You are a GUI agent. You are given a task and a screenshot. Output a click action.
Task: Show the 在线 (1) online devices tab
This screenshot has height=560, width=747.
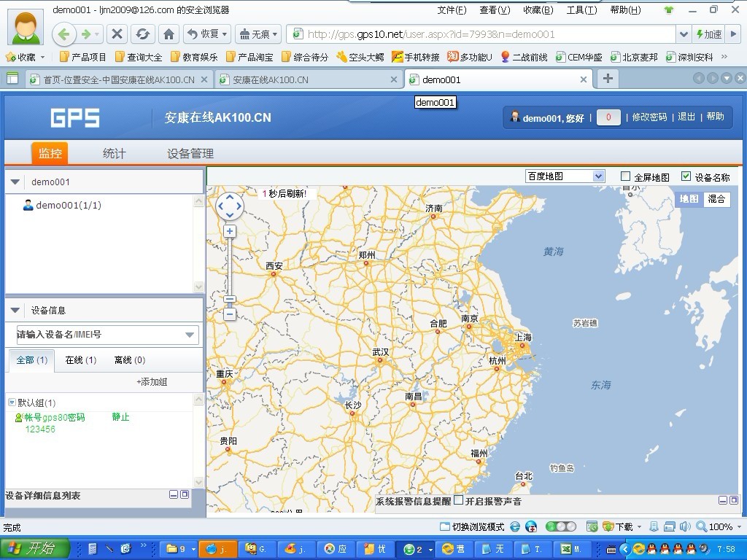81,360
